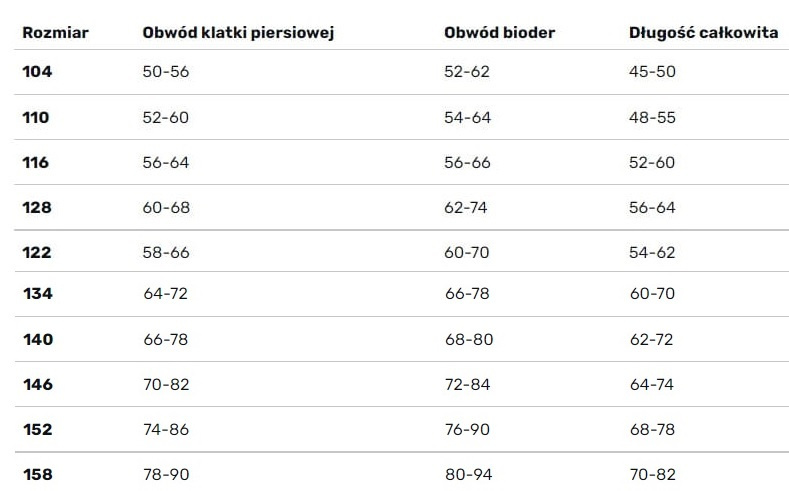Click total length 70-82 for size 158
The height and width of the screenshot is (491, 789).
pos(652,474)
